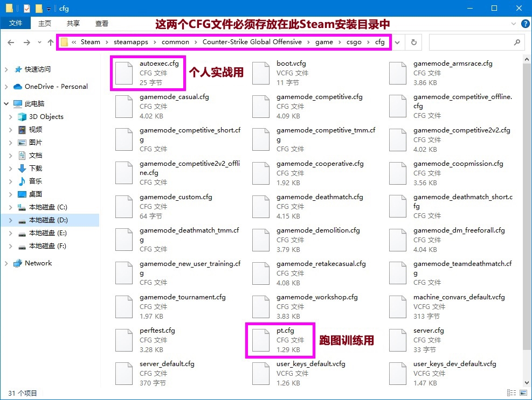Screen dimensions: 532x400
Task: Open recent locations dropdown arrow
Action: [x=39, y=43]
